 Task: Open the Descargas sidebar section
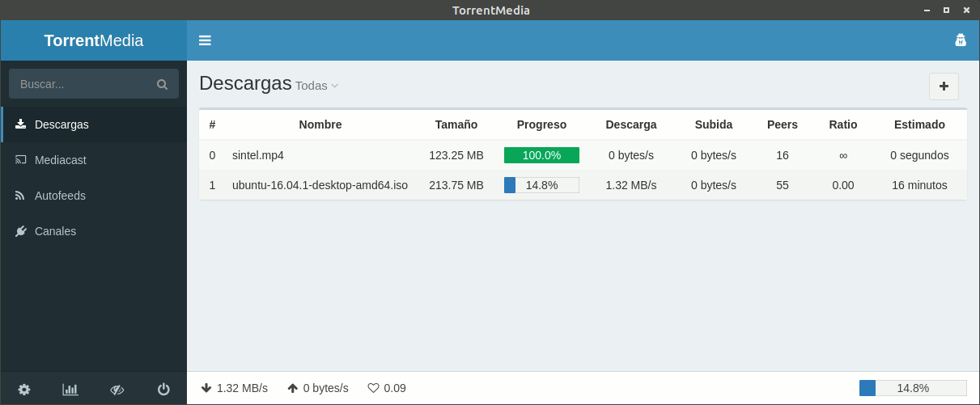pyautogui.click(x=94, y=124)
